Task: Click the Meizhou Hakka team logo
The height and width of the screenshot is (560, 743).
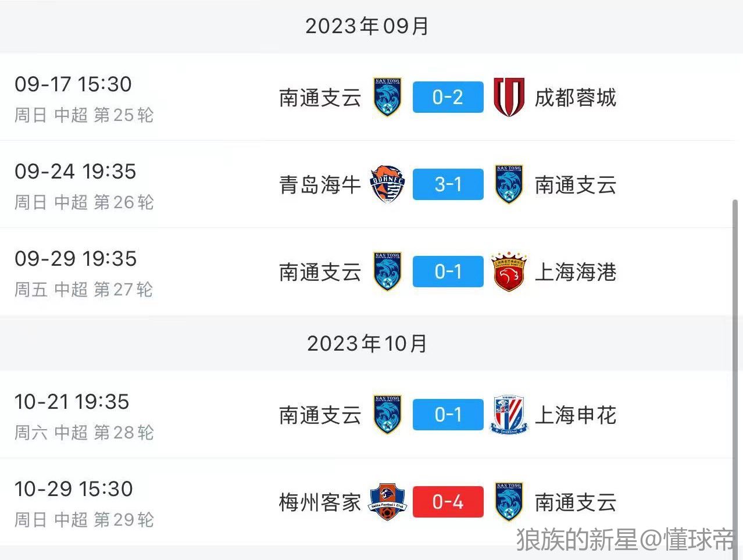Action: [x=387, y=502]
